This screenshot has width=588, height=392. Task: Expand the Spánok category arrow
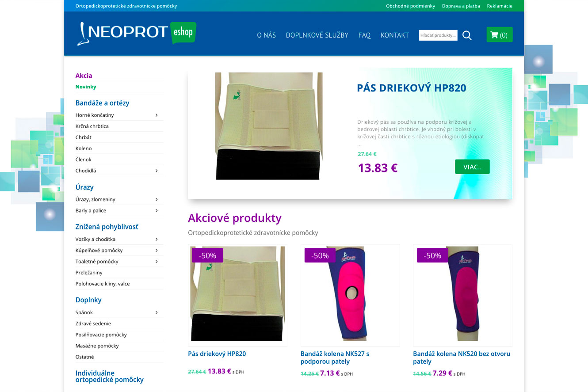pos(157,313)
